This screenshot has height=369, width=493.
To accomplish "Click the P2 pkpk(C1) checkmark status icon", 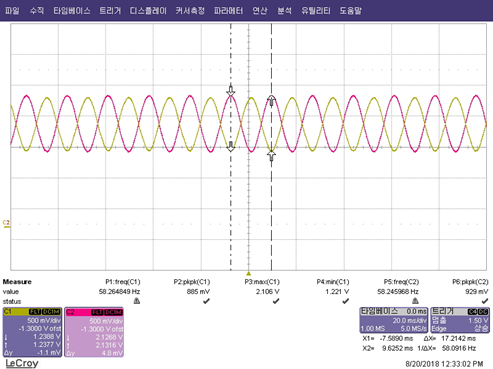I will click(206, 301).
